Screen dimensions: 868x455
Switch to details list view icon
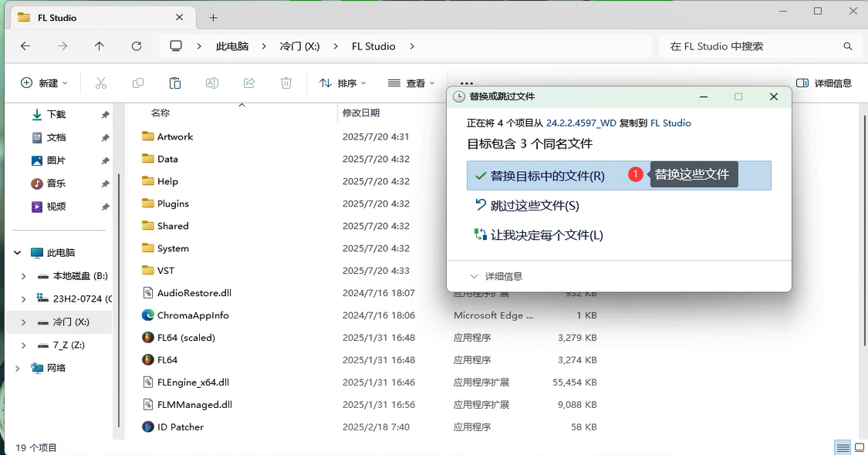pos(843,447)
